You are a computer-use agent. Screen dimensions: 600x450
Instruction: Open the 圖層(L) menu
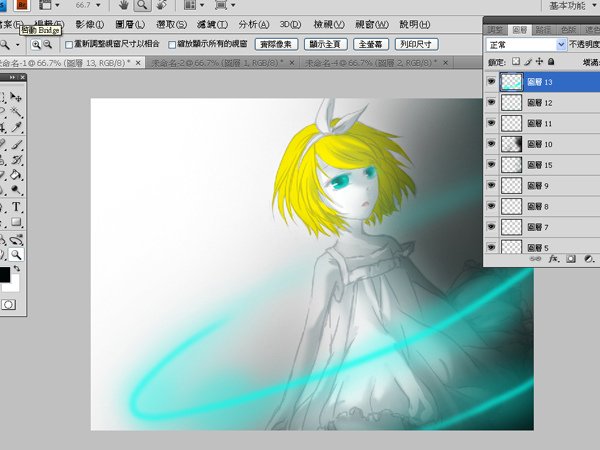coord(130,24)
